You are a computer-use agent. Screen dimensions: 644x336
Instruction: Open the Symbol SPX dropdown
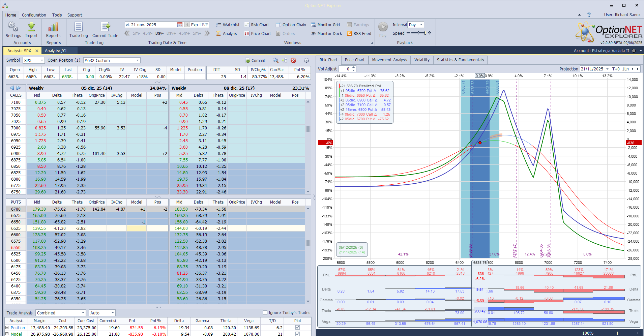(x=42, y=61)
